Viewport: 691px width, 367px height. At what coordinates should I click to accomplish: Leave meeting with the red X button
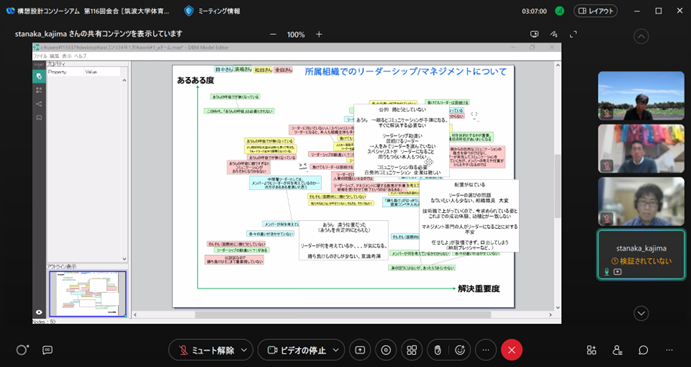(x=511, y=350)
